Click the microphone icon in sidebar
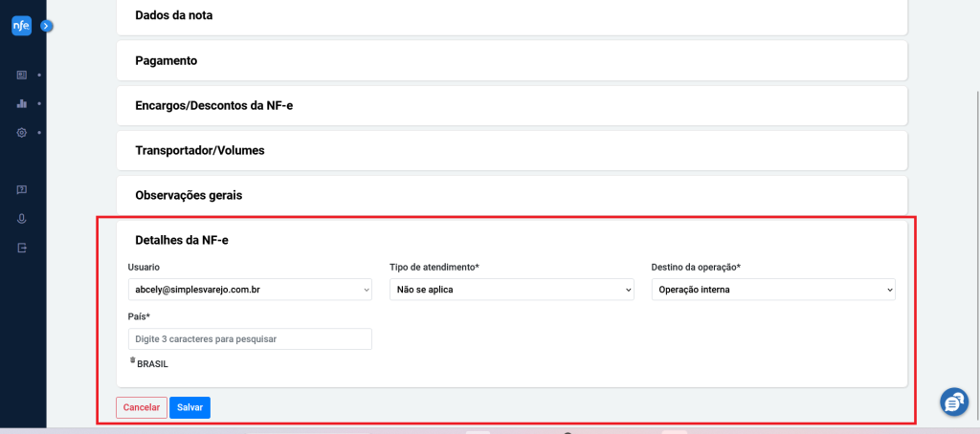The width and height of the screenshot is (980, 434). pyautogui.click(x=22, y=219)
